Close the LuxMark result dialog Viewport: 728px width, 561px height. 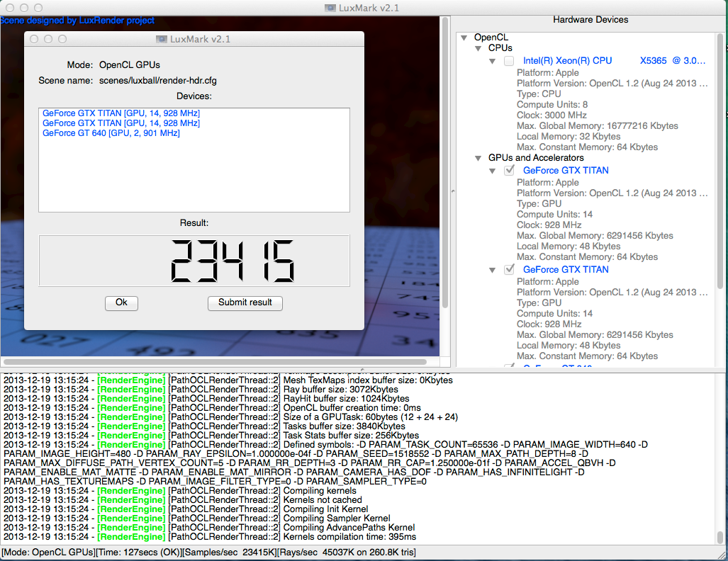point(34,39)
